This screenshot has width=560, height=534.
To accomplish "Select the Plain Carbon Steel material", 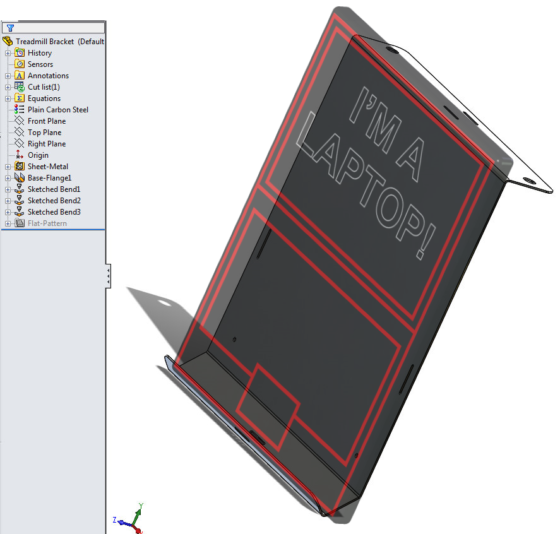I will 58,110.
